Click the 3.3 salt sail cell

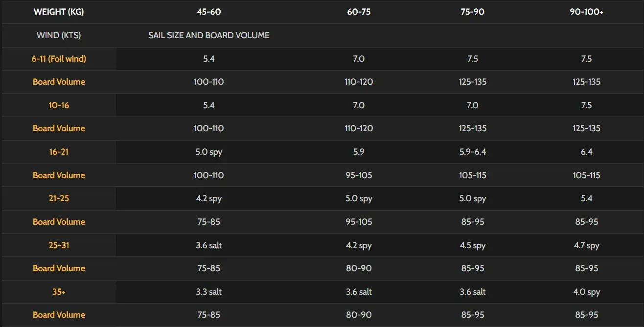coord(209,292)
